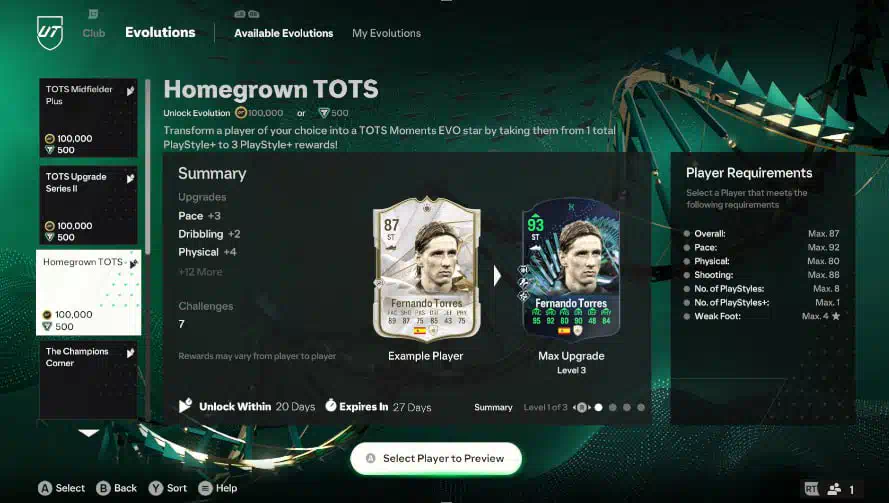The width and height of the screenshot is (889, 503).
Task: Click the coin icon beside Unlock Evolution
Action: pos(240,113)
